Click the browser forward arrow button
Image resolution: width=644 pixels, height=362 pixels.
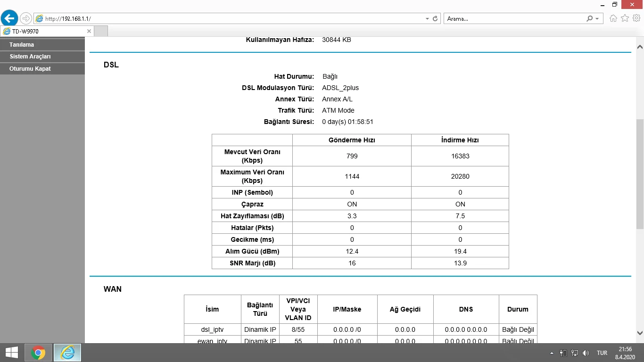[26, 18]
